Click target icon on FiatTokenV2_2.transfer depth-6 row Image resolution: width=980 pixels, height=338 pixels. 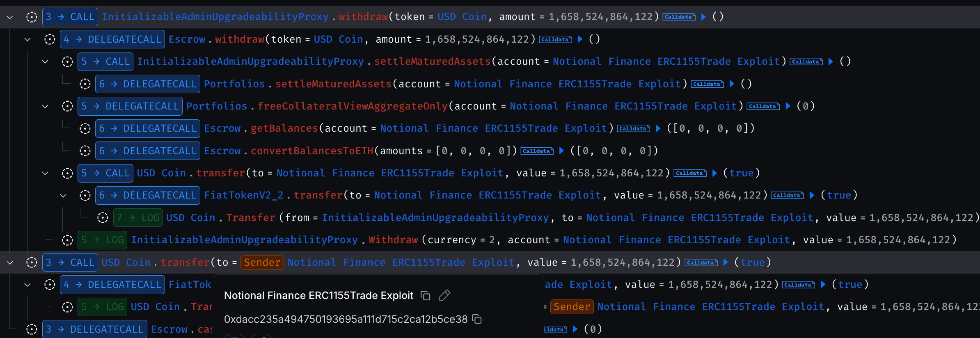[x=85, y=195]
